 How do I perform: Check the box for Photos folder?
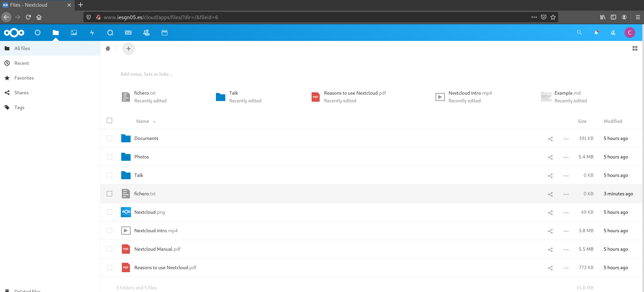(x=109, y=157)
